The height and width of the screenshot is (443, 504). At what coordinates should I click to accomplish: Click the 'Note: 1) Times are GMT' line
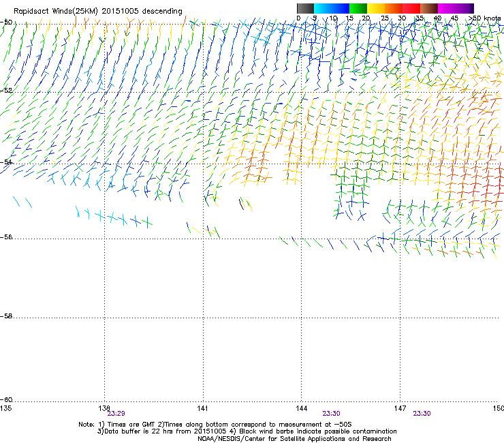215,425
